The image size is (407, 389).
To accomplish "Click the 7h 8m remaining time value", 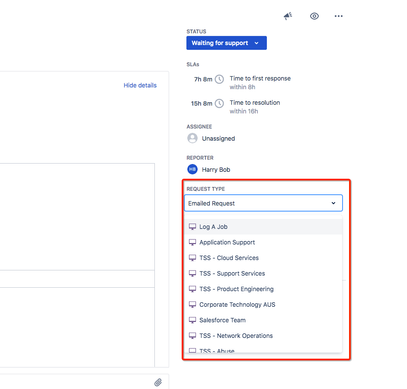I will 203,79.
